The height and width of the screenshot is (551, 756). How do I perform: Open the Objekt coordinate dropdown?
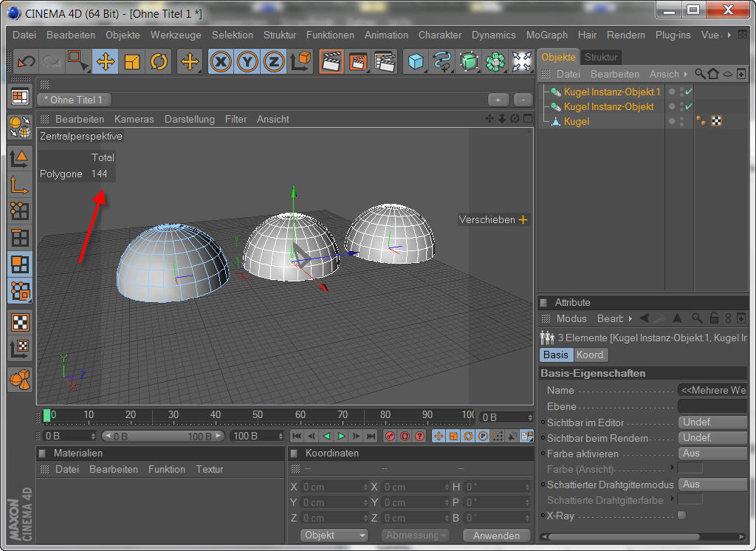[334, 535]
